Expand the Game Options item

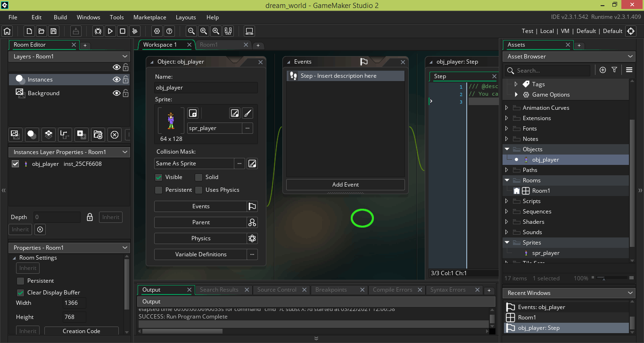pyautogui.click(x=516, y=95)
